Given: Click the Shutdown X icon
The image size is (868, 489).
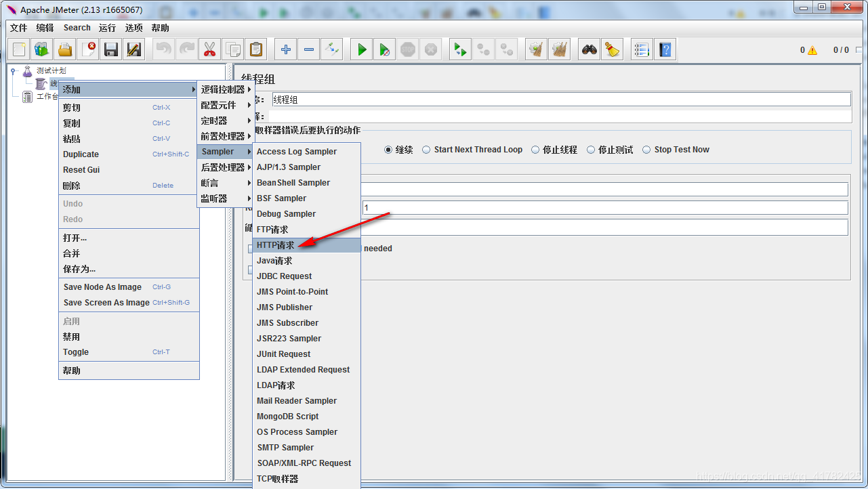Looking at the screenshot, I should (x=431, y=49).
